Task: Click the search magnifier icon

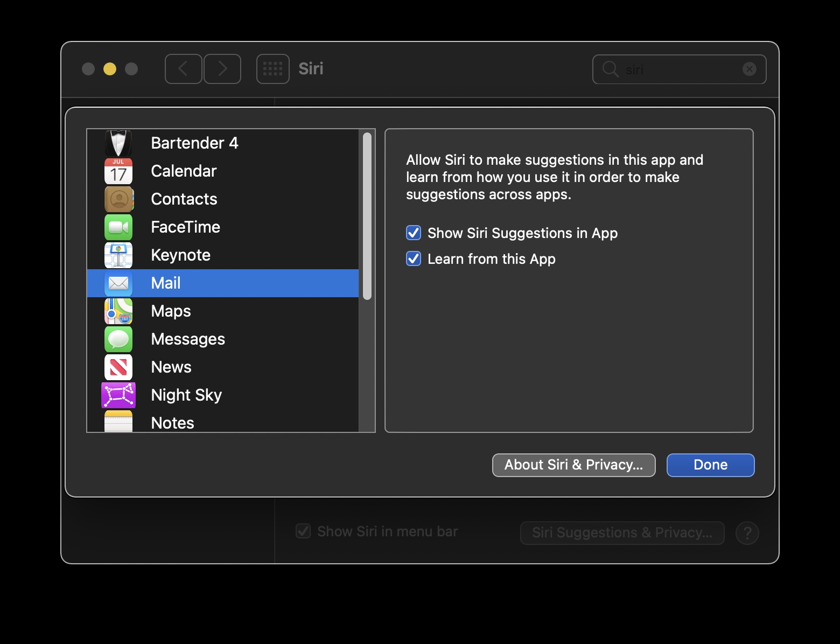Action: click(610, 69)
